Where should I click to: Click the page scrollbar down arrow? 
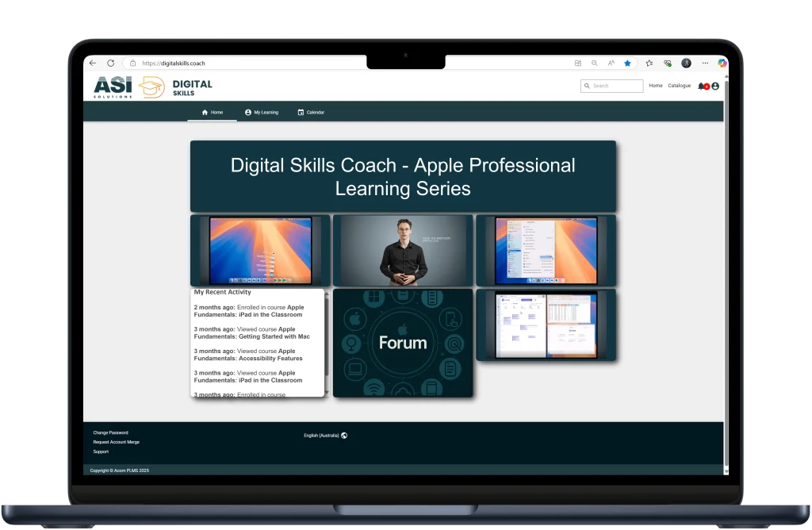pos(726,472)
